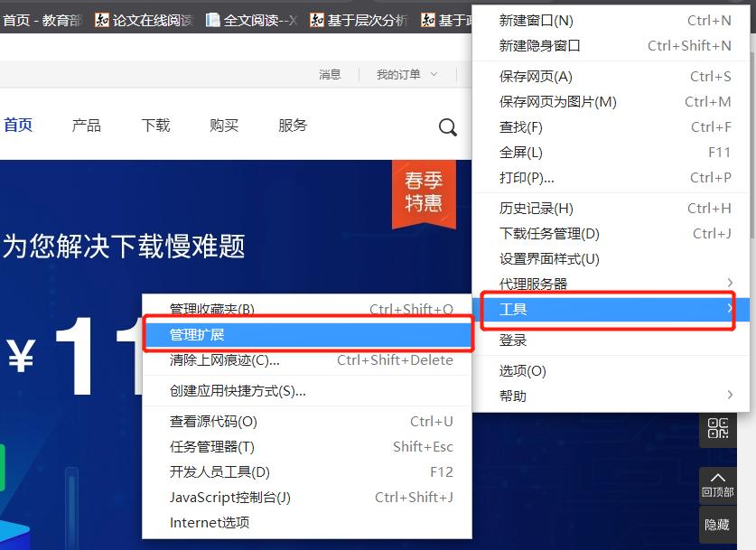
Task: Click the 隐藏 sidebar icon
Action: coord(718,525)
